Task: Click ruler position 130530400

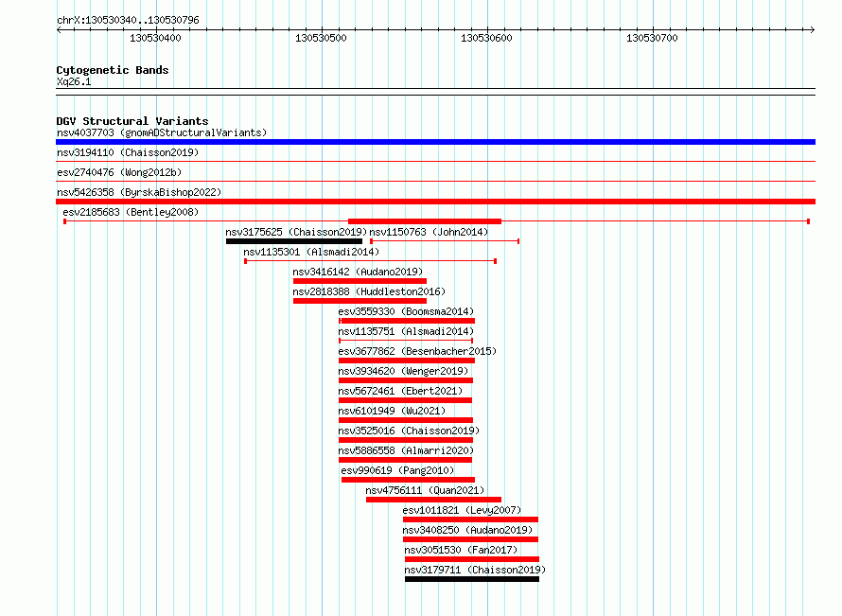Action: (156, 38)
